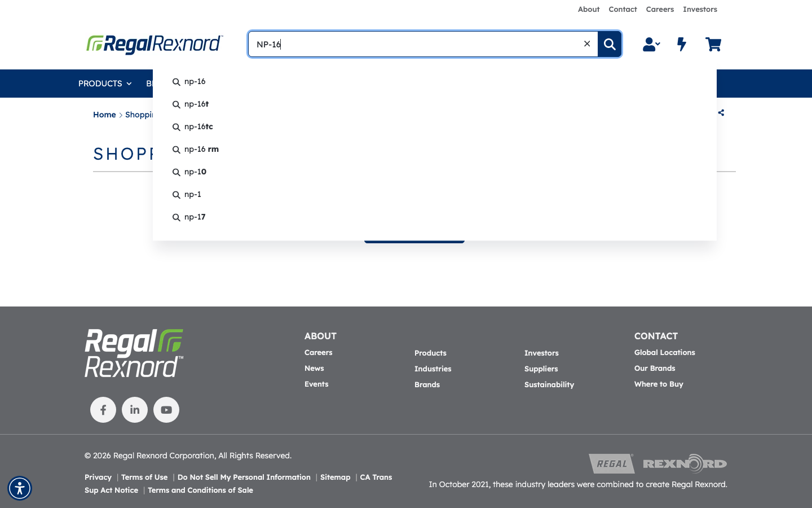Open footer Sustainability link

point(549,384)
